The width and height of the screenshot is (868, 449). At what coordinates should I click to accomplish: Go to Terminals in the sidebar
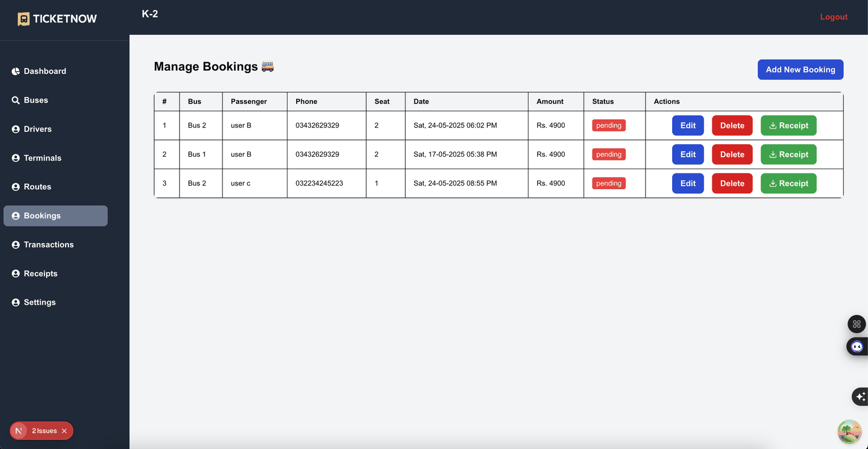[x=42, y=158]
